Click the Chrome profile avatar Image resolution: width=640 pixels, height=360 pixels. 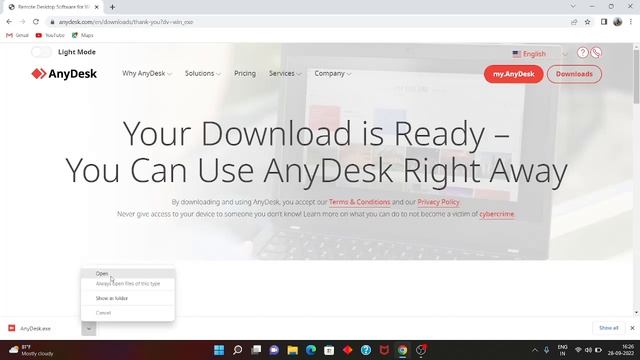point(618,22)
